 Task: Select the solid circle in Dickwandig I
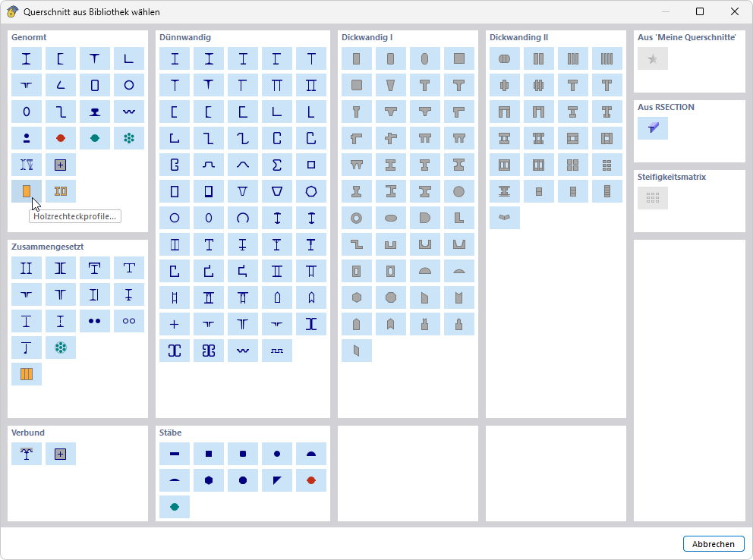tap(459, 191)
